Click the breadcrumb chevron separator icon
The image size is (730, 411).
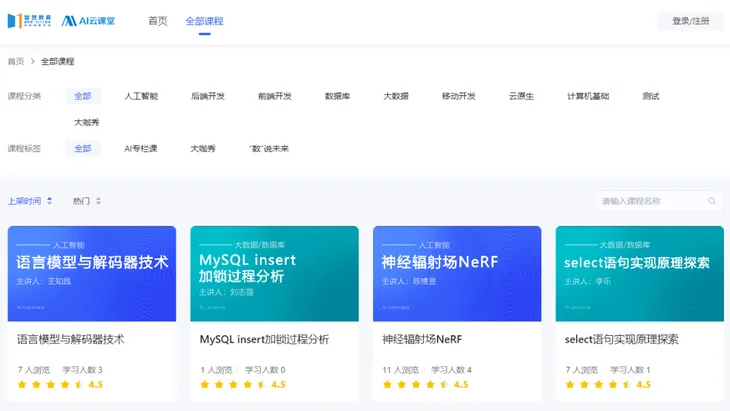coord(33,61)
